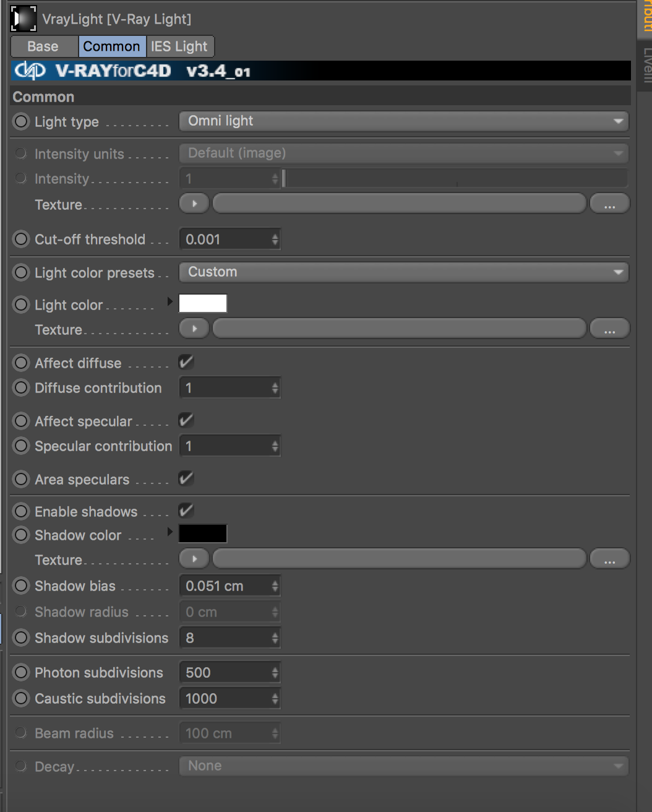652x812 pixels.
Task: Click the Cut-off threshold stepper arrows
Action: click(275, 240)
